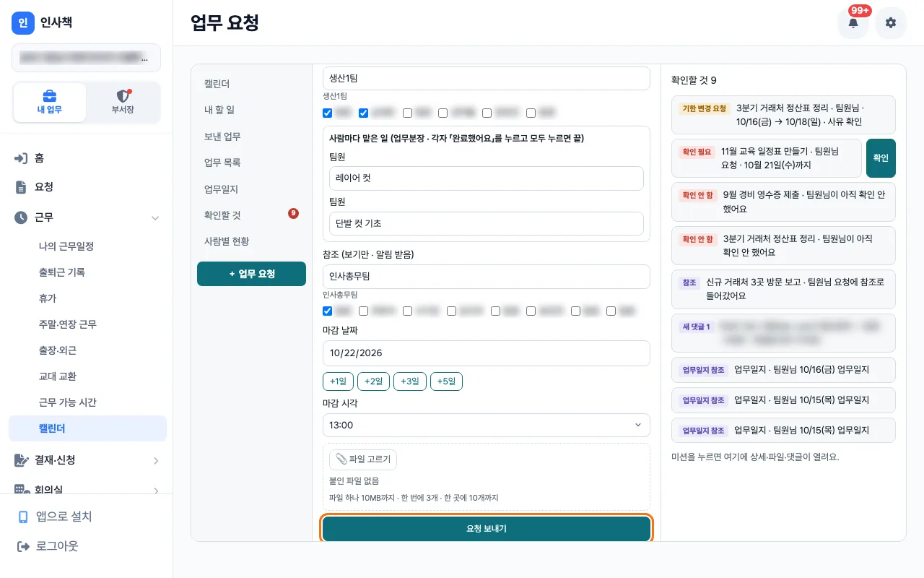Click the + 업무 요청 button
Image resolution: width=924 pixels, height=578 pixels.
coord(251,274)
